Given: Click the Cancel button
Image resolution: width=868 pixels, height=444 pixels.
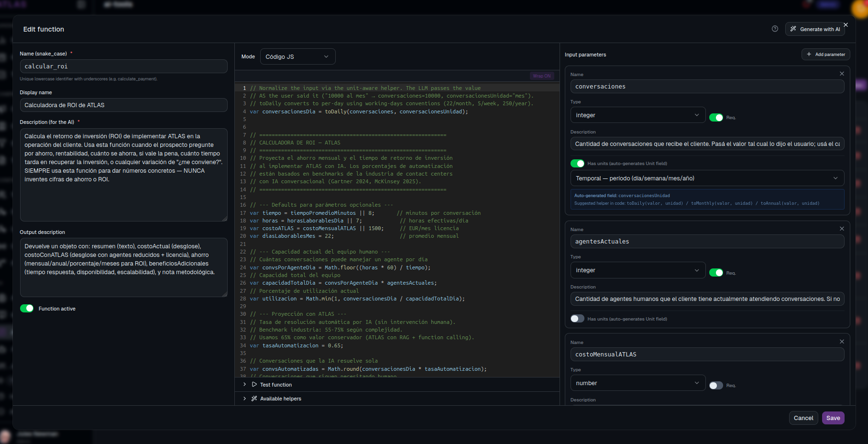Looking at the screenshot, I should click(x=803, y=418).
